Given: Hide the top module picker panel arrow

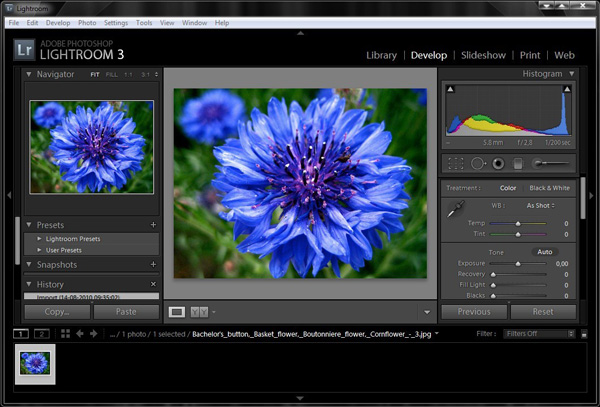Looking at the screenshot, I should pos(300,33).
